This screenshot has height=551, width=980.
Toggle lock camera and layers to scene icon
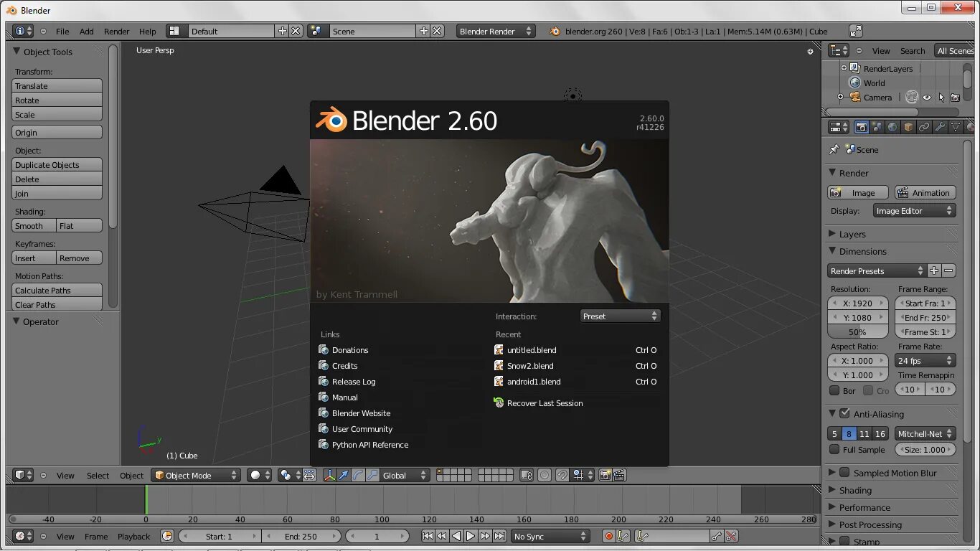[x=527, y=475]
